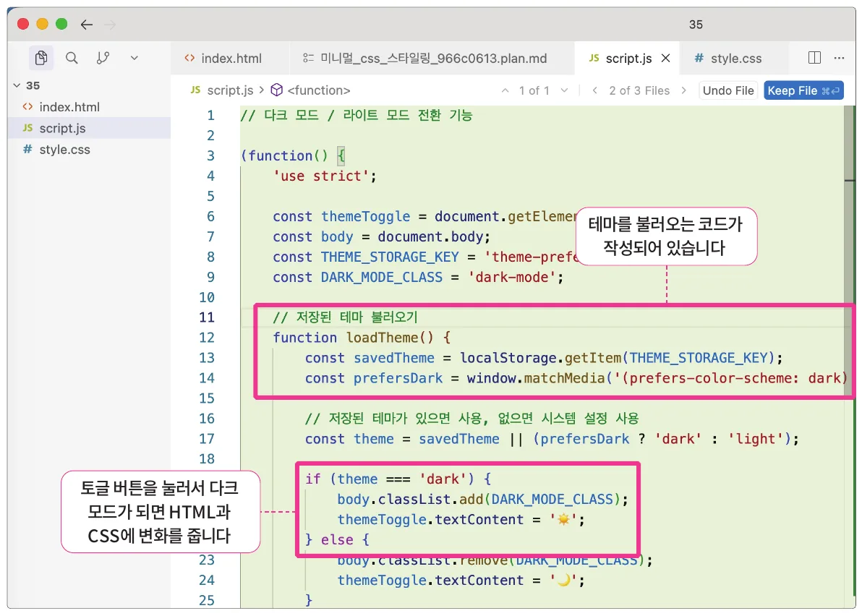The image size is (862, 616).
Task: Click line number 11 in the gutter
Action: 207,317
